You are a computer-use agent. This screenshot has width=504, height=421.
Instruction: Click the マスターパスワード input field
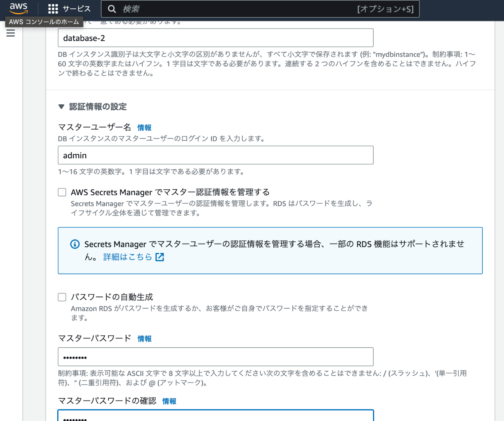click(216, 357)
